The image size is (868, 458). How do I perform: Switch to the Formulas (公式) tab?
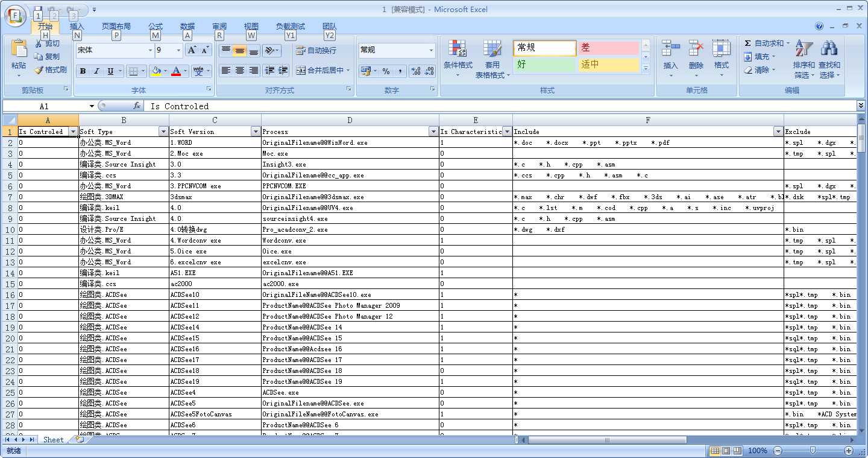[x=156, y=27]
